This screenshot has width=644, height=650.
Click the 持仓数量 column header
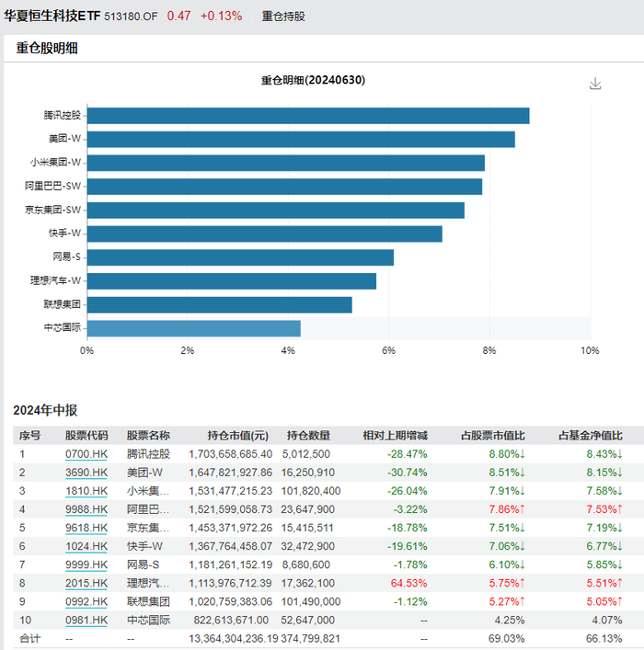[x=308, y=436]
